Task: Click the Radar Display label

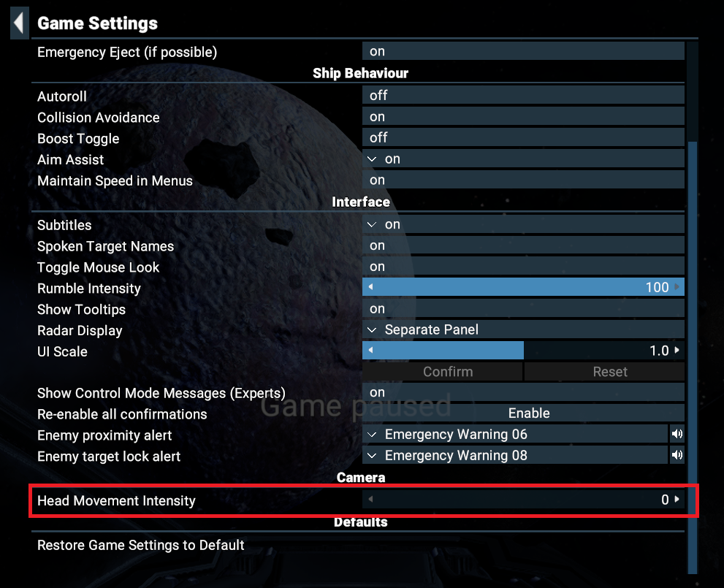Action: (80, 330)
